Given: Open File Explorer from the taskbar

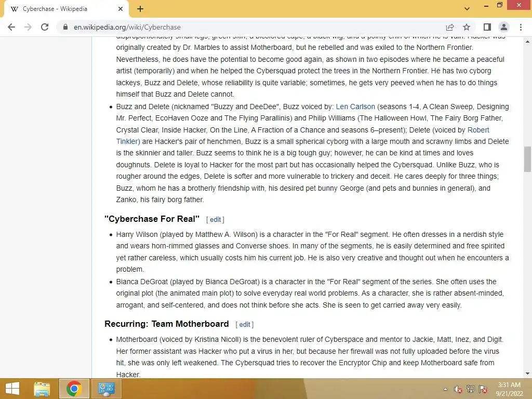Looking at the screenshot, I should (x=42, y=389).
